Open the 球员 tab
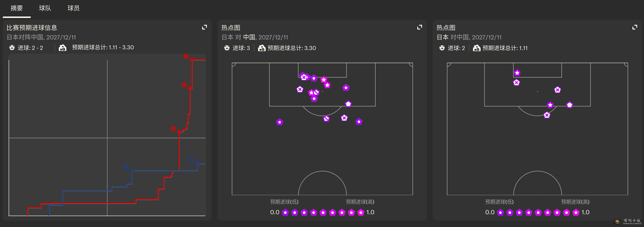Viewport: 644px width, 227px height. point(73,8)
